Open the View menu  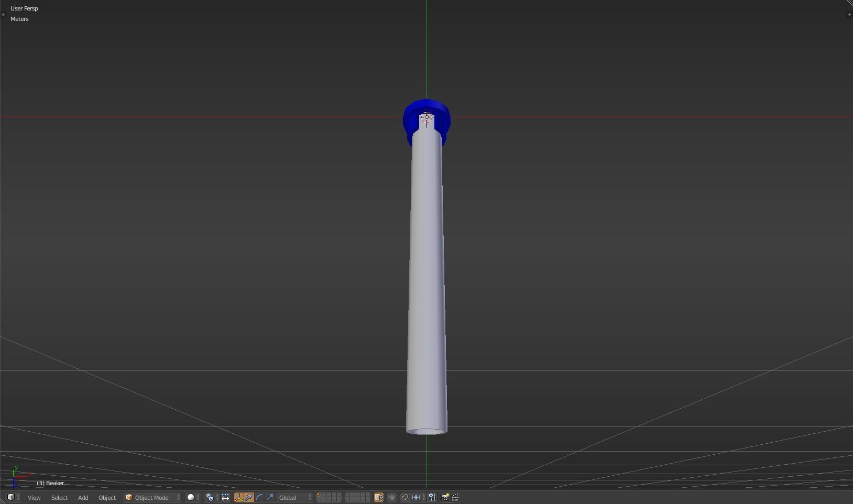coord(34,497)
